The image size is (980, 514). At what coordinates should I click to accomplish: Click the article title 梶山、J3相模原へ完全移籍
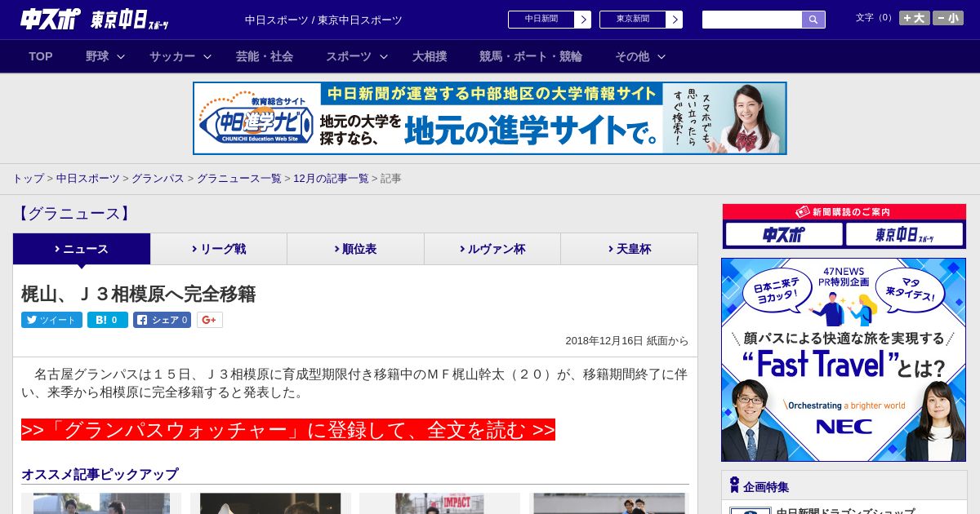(x=138, y=294)
